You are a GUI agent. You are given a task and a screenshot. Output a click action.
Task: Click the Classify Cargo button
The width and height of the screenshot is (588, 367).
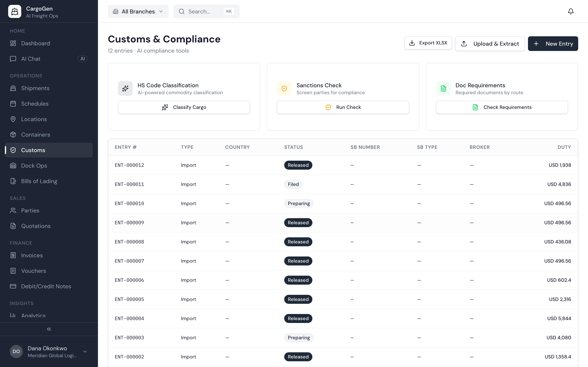click(x=184, y=107)
